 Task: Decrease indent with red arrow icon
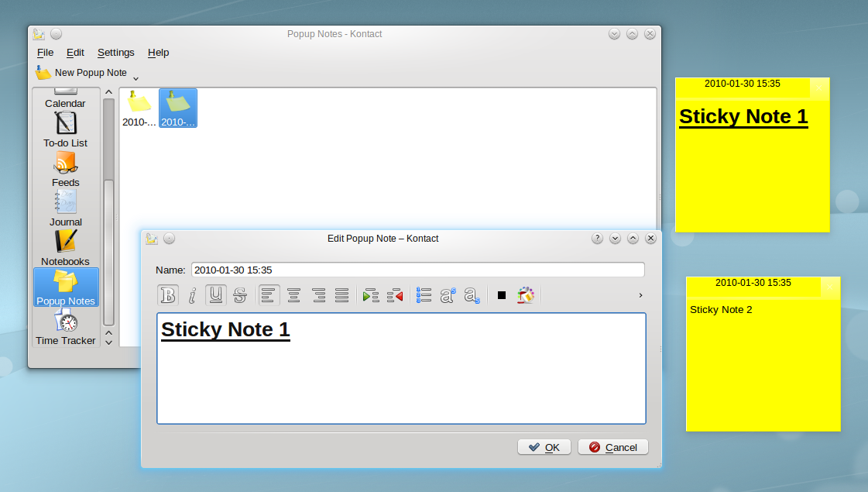coord(395,295)
